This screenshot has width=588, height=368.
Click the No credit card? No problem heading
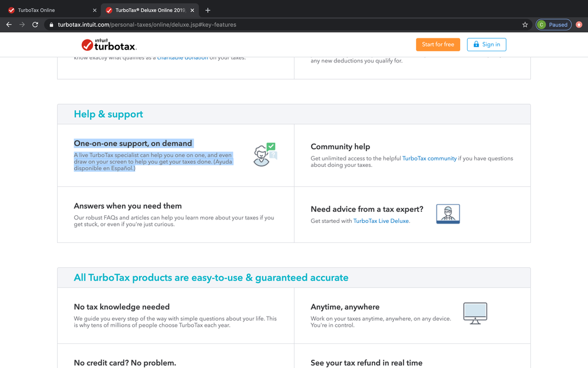[125, 363]
